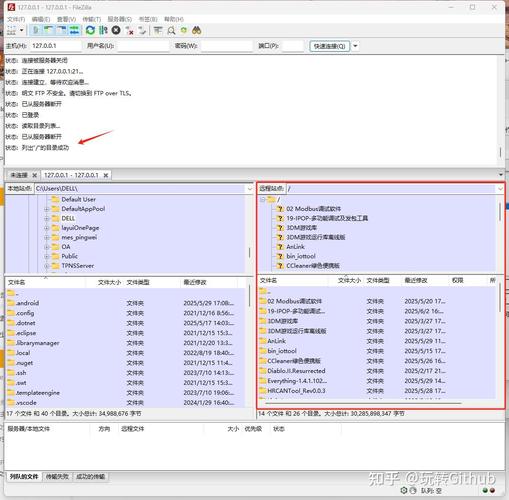This screenshot has height=500, width=509.
Task: Close the 127.0.0.1 - 127.0.0.1 tab
Action: 106,175
